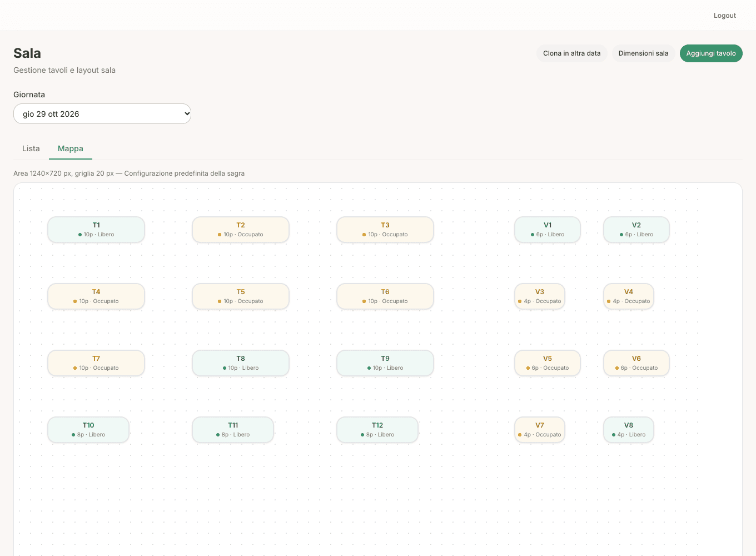Select table T6 card

tap(385, 296)
